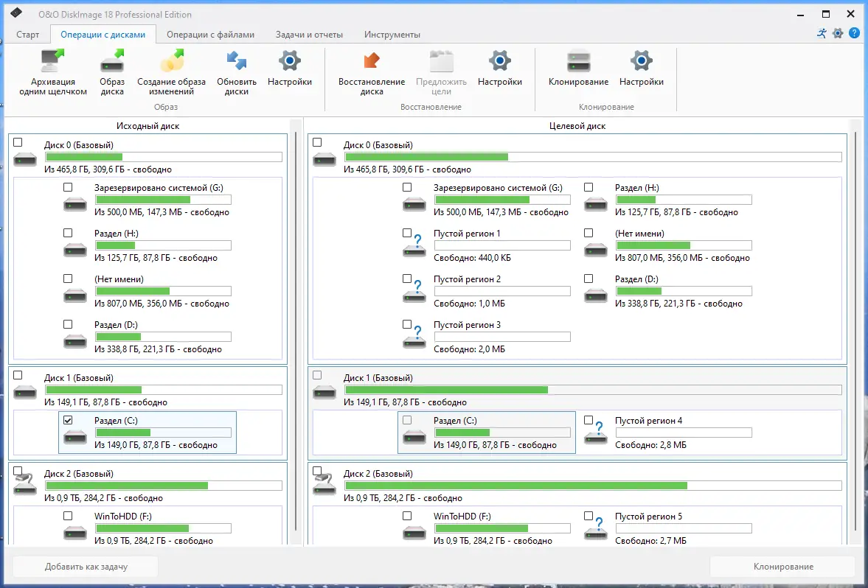
Task: Check source WinToHDD (F:) checkbox
Action: click(x=68, y=516)
